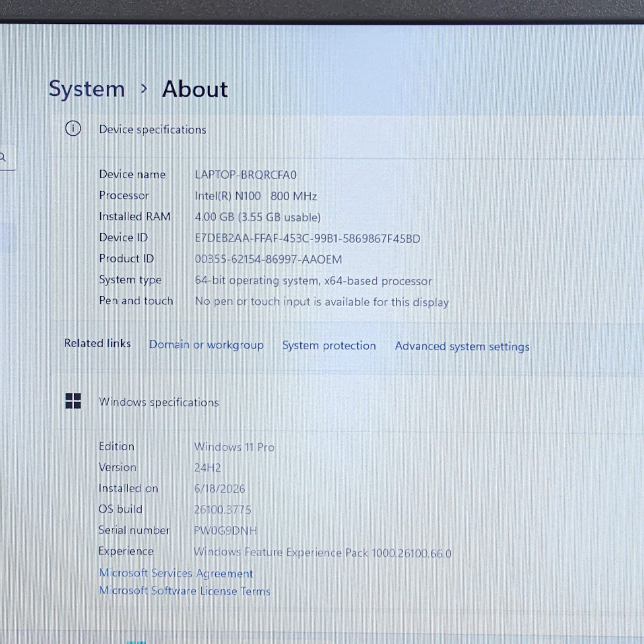Click the Installed on label
This screenshot has height=644, width=644.
coord(128,488)
